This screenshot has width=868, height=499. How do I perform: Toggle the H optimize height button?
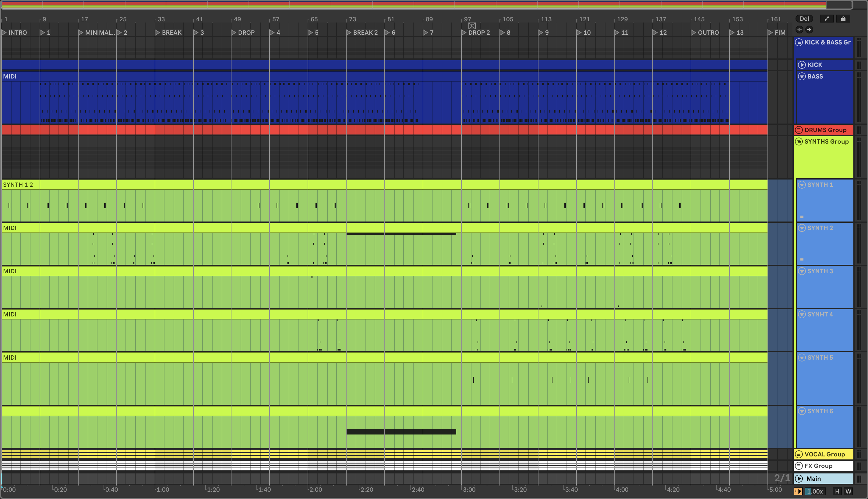click(x=837, y=491)
